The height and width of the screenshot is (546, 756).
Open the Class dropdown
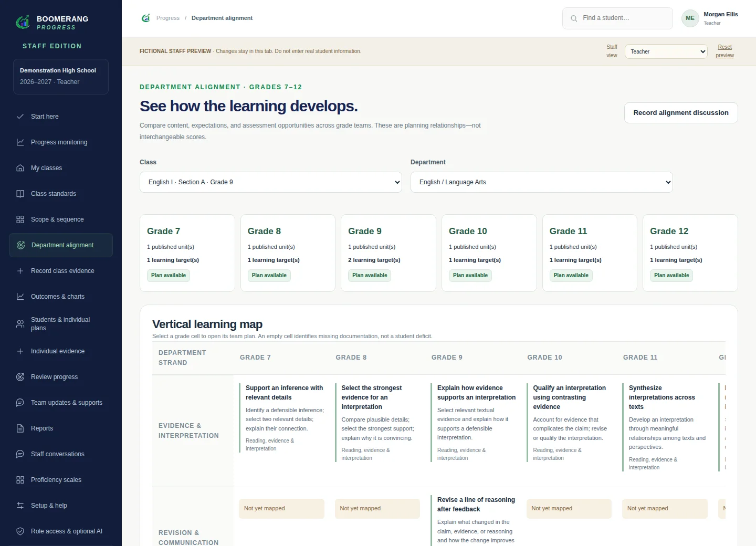click(x=271, y=182)
